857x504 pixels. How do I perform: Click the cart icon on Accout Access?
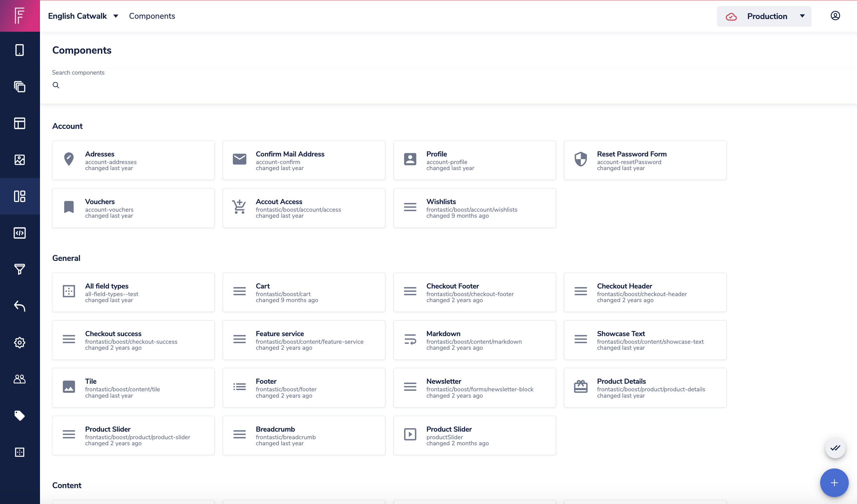click(239, 207)
